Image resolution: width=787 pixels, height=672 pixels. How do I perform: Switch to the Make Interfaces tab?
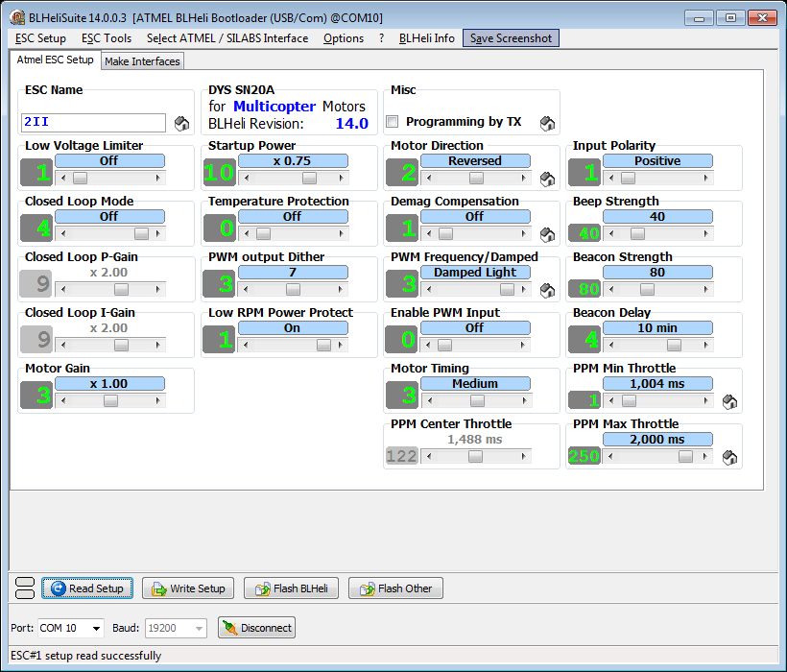point(142,61)
